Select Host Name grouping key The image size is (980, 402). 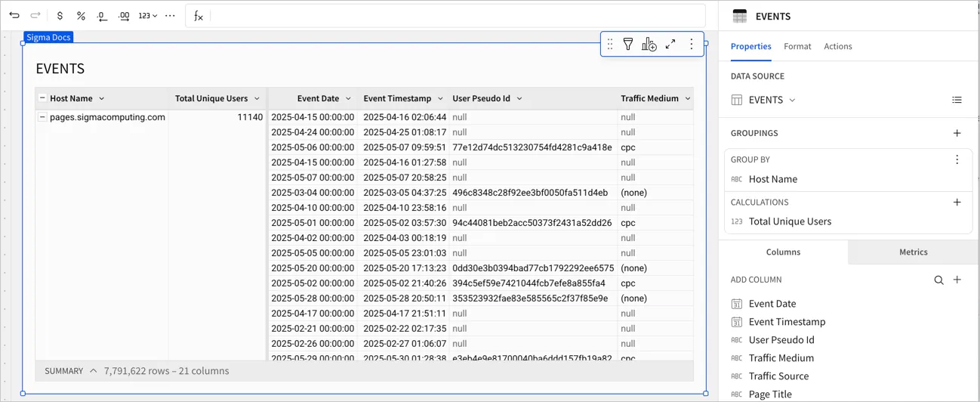[x=772, y=179]
